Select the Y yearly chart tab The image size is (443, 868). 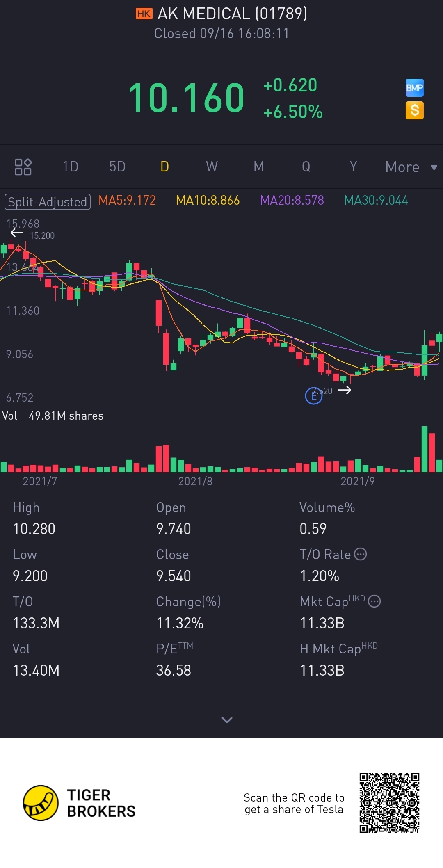pos(353,167)
